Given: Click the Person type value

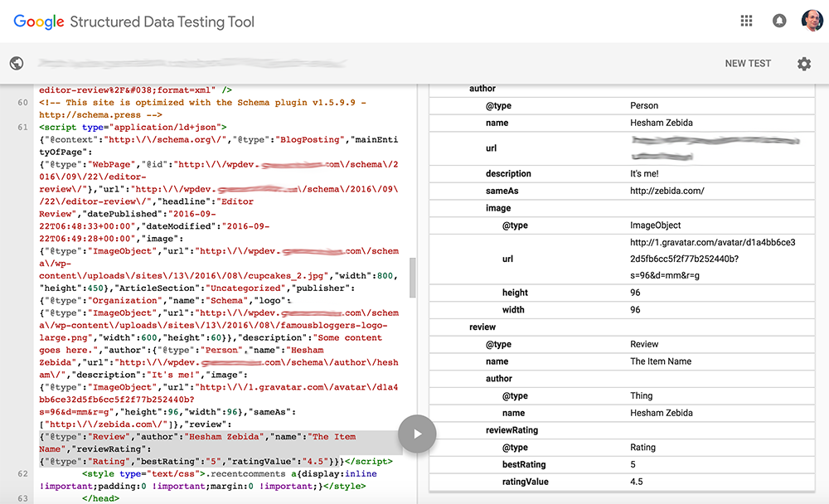Looking at the screenshot, I should point(644,106).
